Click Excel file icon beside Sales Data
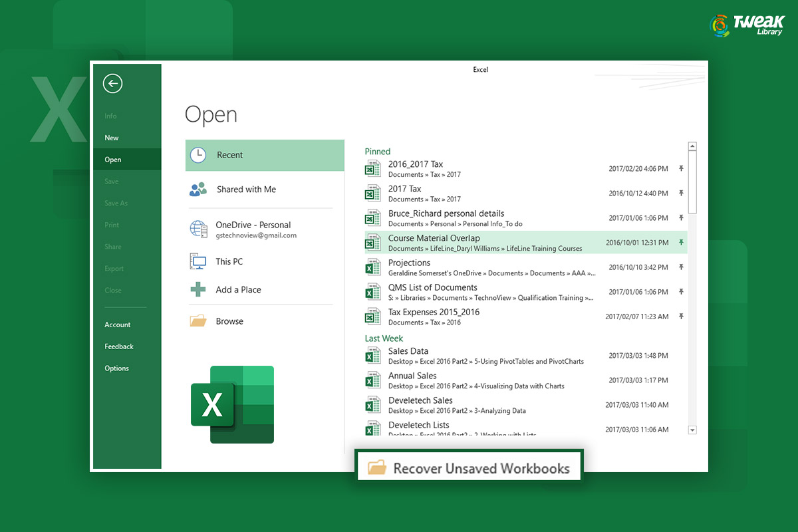 [x=372, y=356]
